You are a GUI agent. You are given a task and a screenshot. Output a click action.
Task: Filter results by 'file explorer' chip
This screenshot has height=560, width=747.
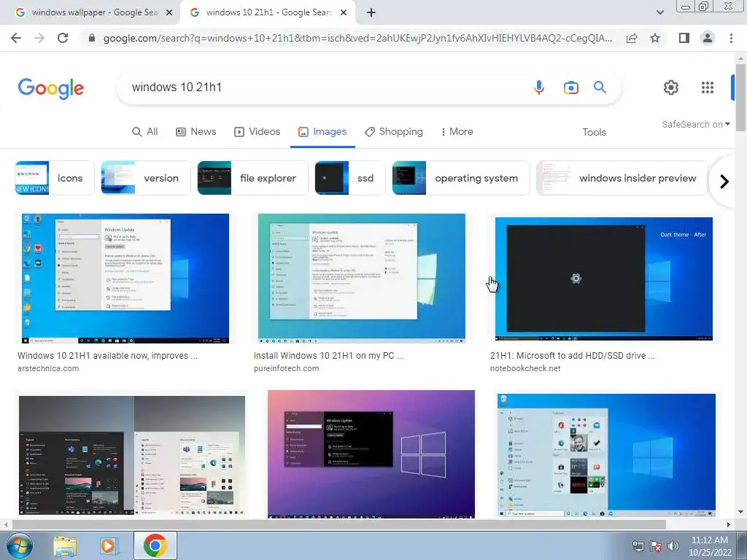[x=253, y=178]
